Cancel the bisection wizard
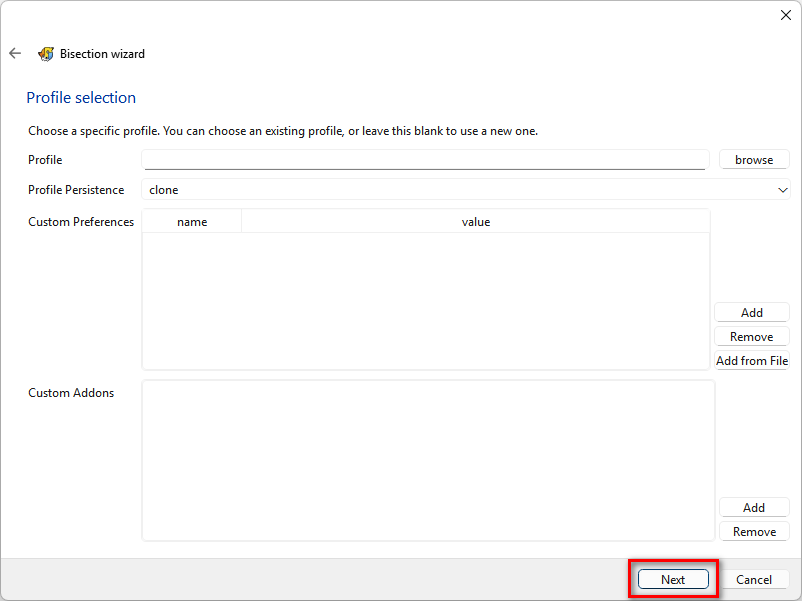802x601 pixels. 754,580
